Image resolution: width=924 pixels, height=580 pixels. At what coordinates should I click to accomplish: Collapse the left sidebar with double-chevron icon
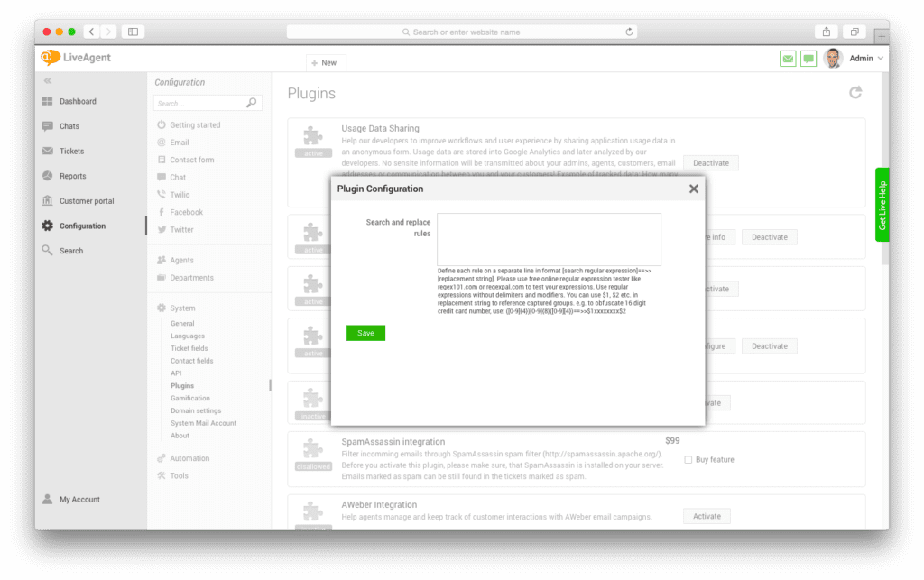click(x=48, y=80)
